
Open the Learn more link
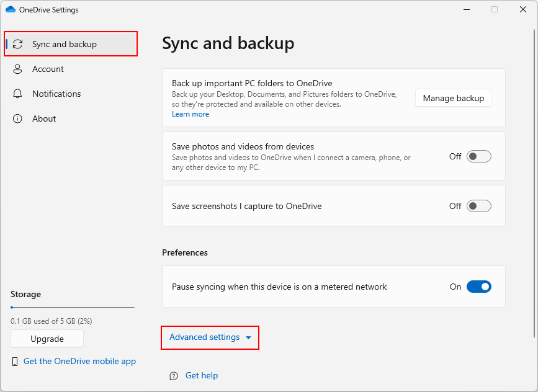pos(191,114)
